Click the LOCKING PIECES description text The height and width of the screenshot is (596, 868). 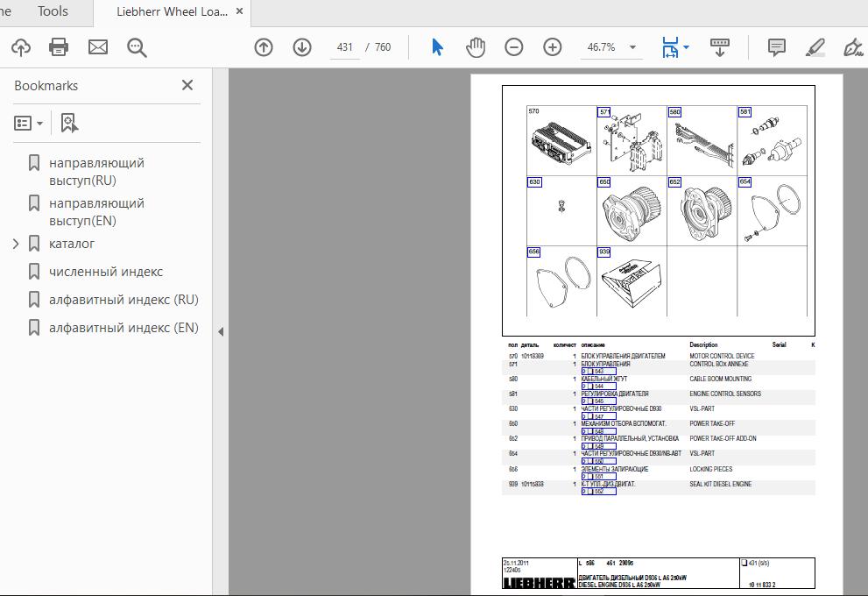click(x=711, y=469)
